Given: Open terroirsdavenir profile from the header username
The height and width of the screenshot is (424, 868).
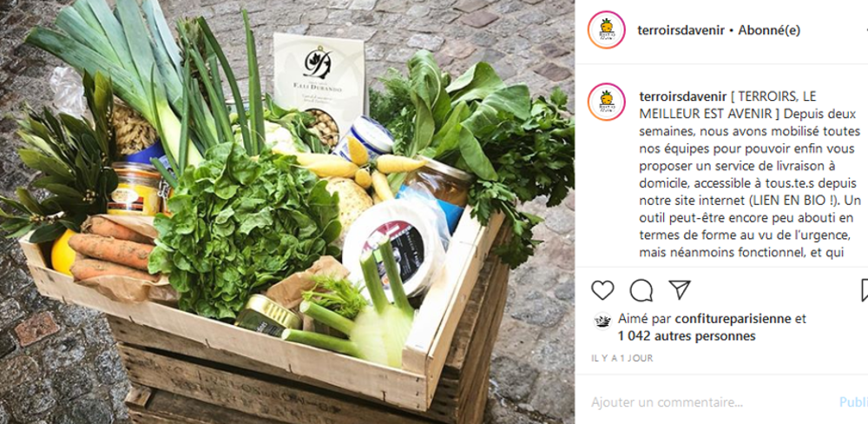Looking at the screenshot, I should click(681, 30).
